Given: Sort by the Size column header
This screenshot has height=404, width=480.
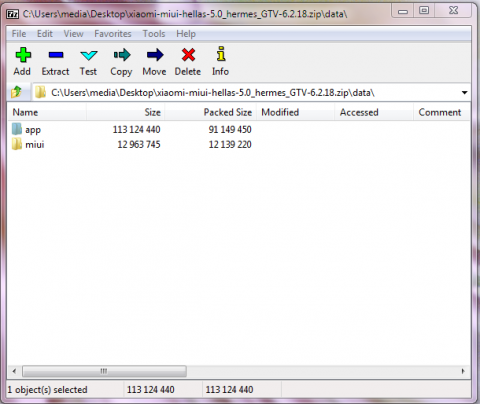Looking at the screenshot, I should coord(126,112).
